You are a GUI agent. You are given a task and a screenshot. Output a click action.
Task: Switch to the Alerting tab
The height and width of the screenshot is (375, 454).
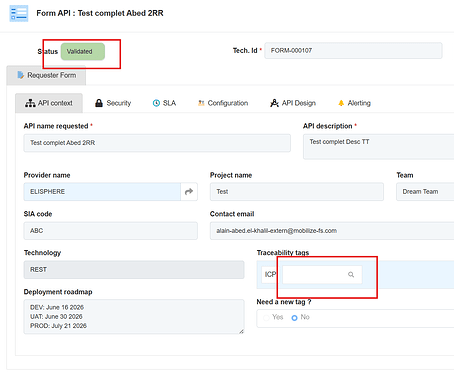pos(354,103)
